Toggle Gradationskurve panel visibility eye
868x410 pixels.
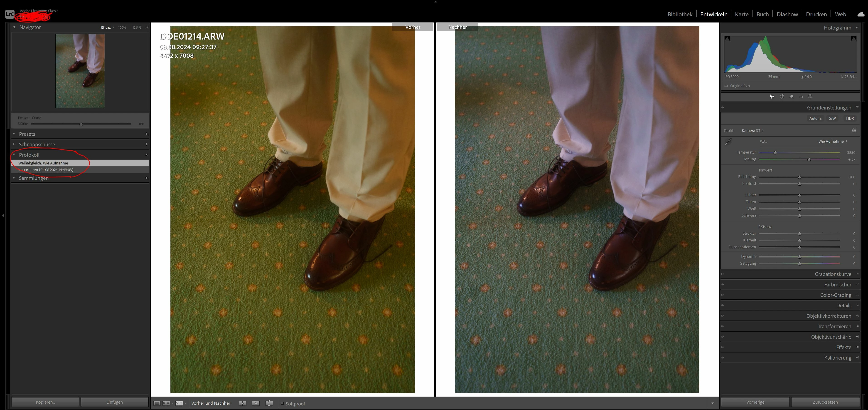723,274
